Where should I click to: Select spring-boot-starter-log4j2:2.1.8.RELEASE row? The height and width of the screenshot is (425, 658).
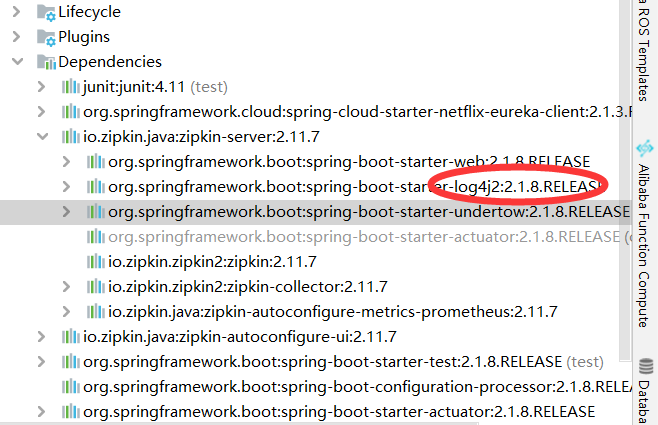(x=356, y=187)
